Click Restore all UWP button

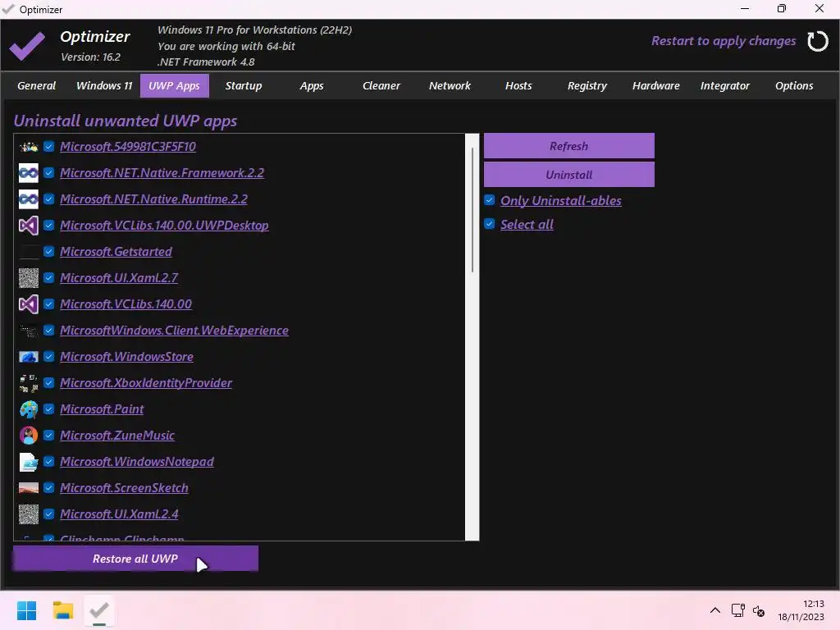point(135,559)
